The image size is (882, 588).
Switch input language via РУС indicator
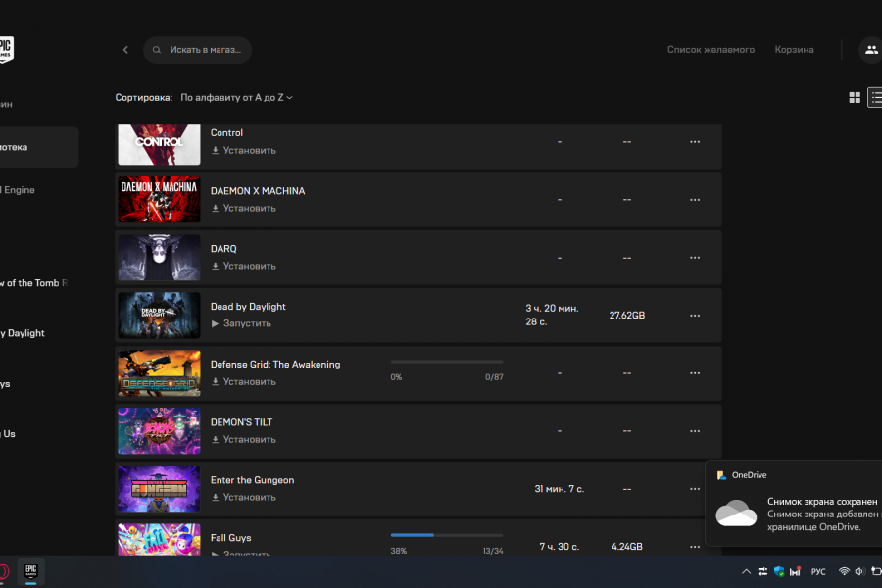click(818, 571)
